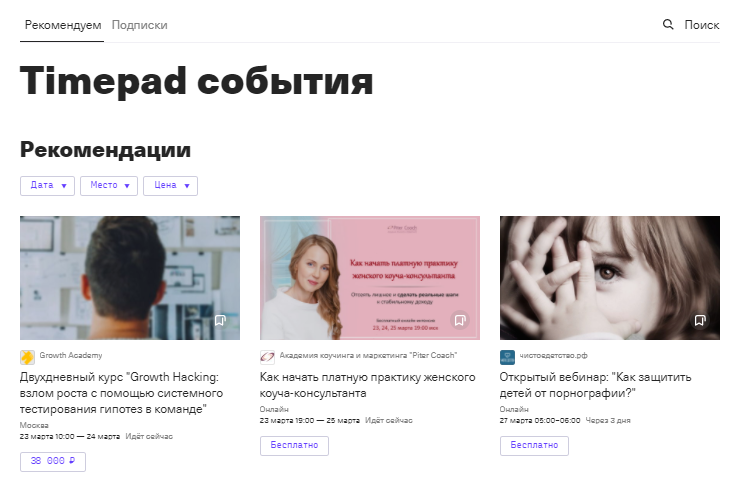This screenshot has width=740, height=482.
Task: Bookmark the Piter Coach webinar event
Action: tap(460, 321)
